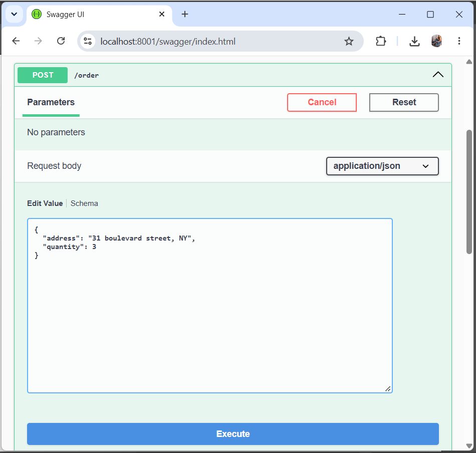Maximize the browser window

430,14
